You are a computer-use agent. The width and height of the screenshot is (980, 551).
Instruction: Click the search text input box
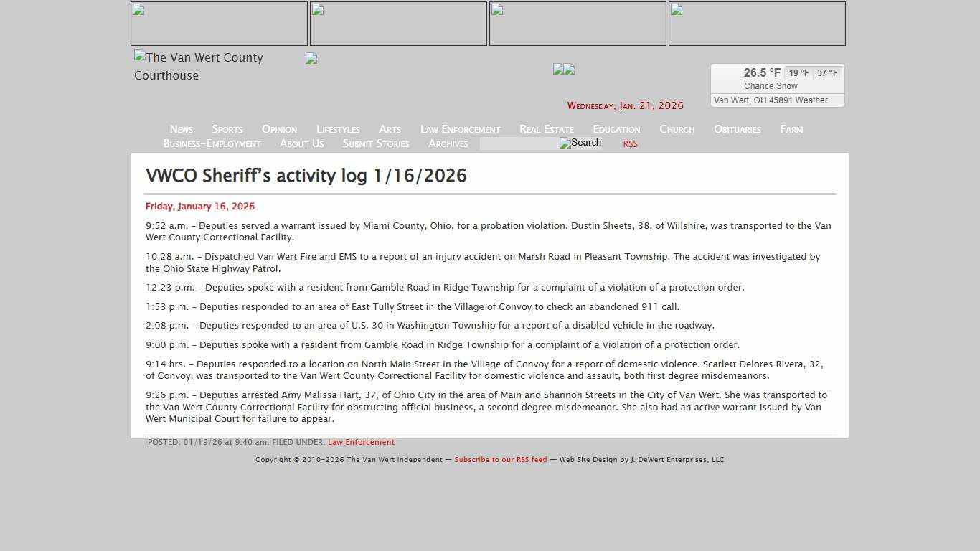518,143
